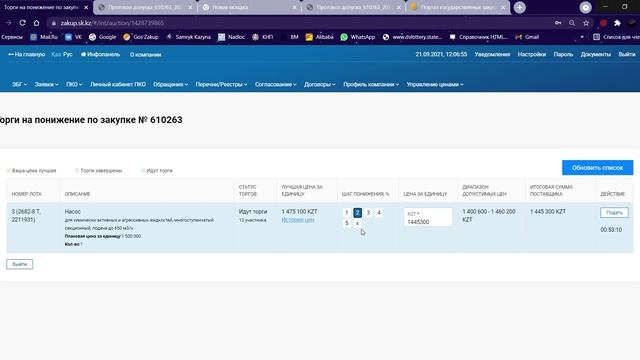Image resolution: width=640 pixels, height=360 pixels.
Task: Open the WhatsApp bookmark
Action: point(358,37)
